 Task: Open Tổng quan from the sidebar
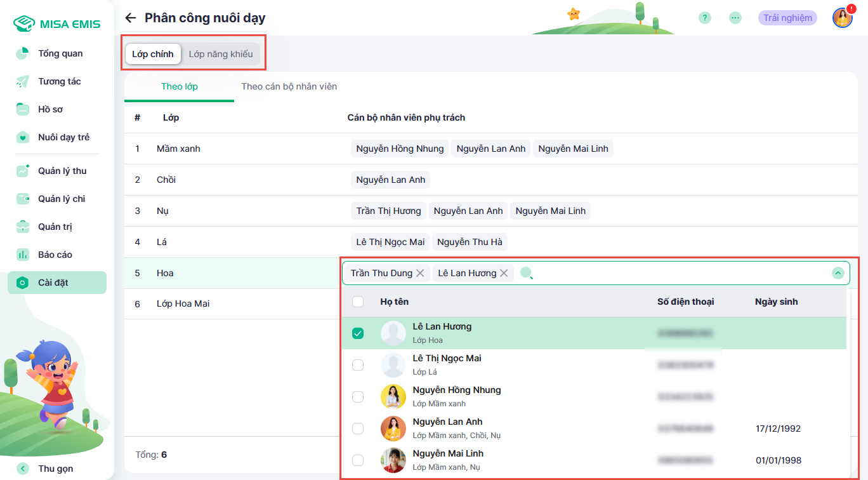point(60,53)
